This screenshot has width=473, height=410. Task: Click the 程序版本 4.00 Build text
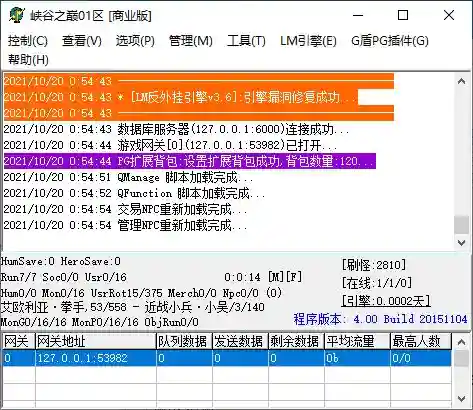(380, 319)
